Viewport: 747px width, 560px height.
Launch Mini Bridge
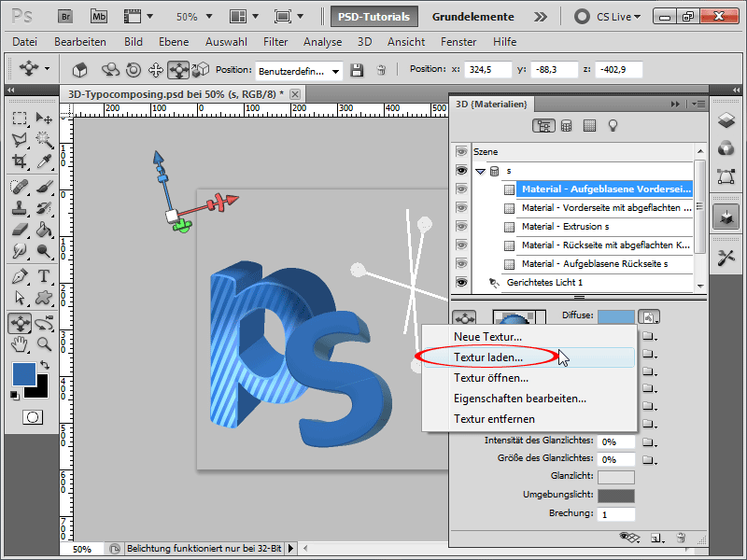pyautogui.click(x=99, y=17)
